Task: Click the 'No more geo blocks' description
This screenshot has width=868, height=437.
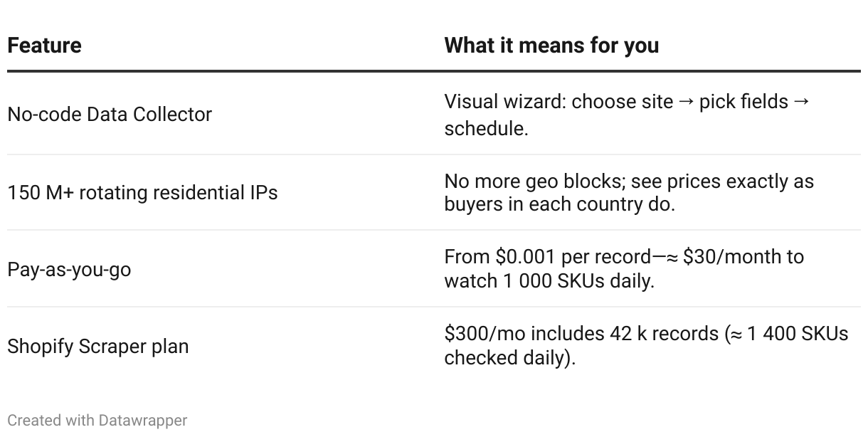Action: (x=629, y=192)
